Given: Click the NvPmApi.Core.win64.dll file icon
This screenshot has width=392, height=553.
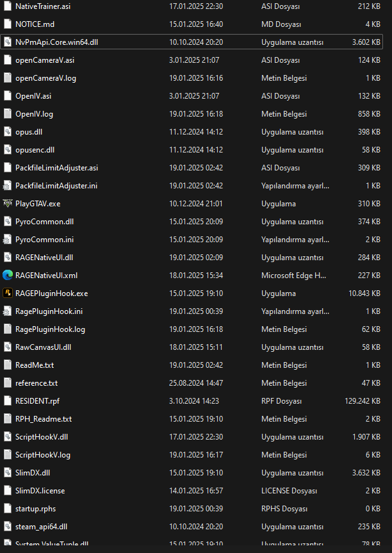Looking at the screenshot, I should (x=8, y=42).
